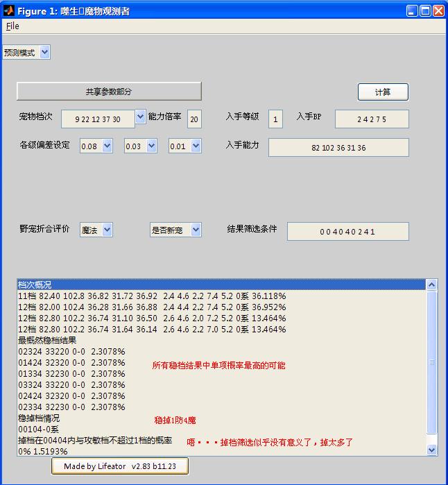Click the 能力倍率 field showing 20
The image size is (448, 485).
tap(194, 119)
